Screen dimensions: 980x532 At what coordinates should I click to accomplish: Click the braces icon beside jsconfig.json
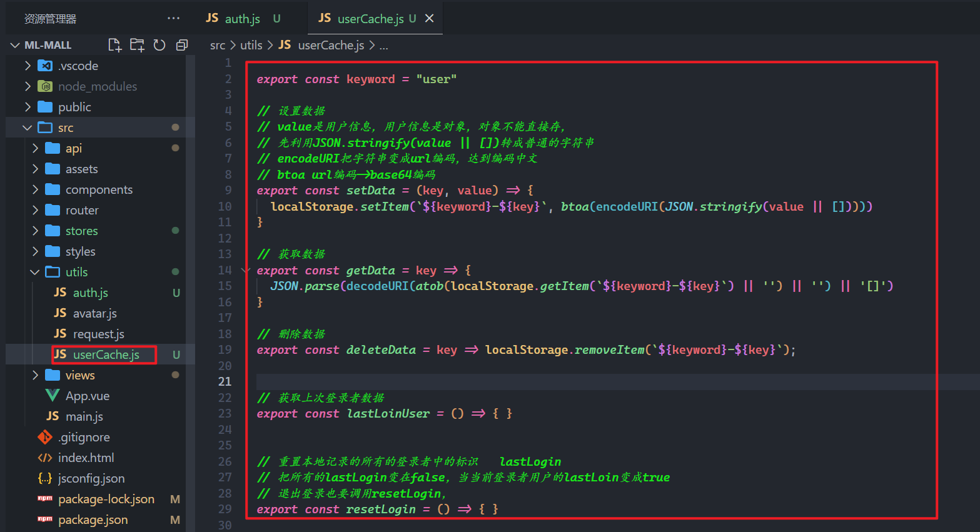(x=45, y=478)
